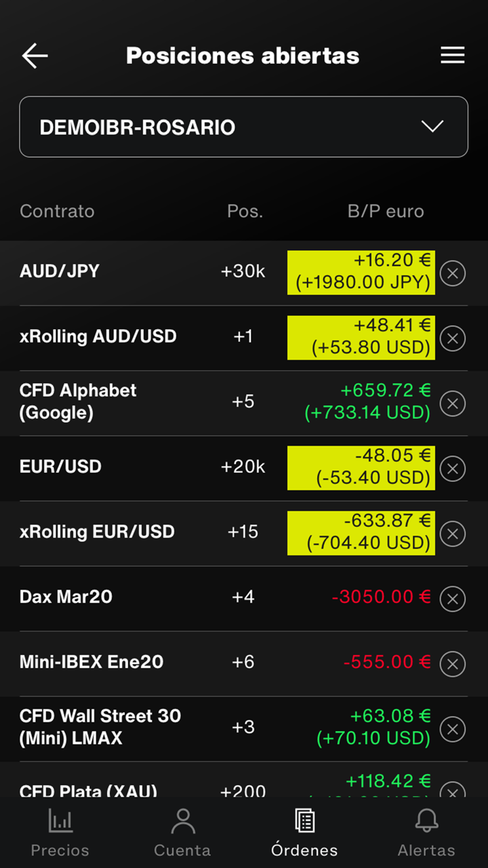Viewport: 488px width, 868px height.
Task: Close the AUD/JPY position
Action: click(x=453, y=273)
